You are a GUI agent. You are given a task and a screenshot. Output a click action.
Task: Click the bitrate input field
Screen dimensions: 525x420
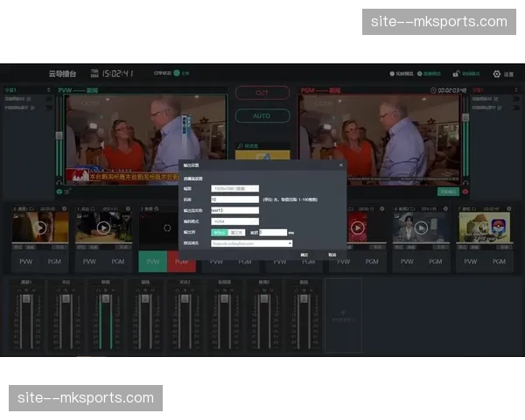coord(234,199)
